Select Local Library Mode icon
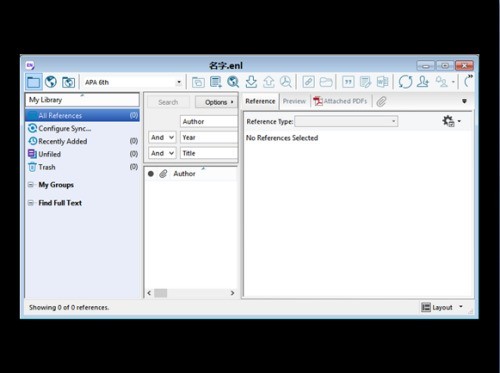500x373 pixels. [34, 82]
